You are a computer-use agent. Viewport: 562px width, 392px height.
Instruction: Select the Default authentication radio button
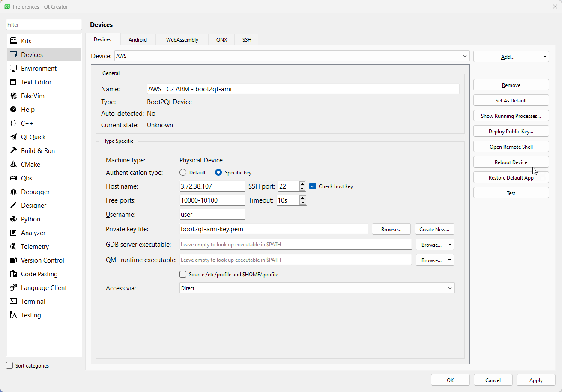click(183, 173)
